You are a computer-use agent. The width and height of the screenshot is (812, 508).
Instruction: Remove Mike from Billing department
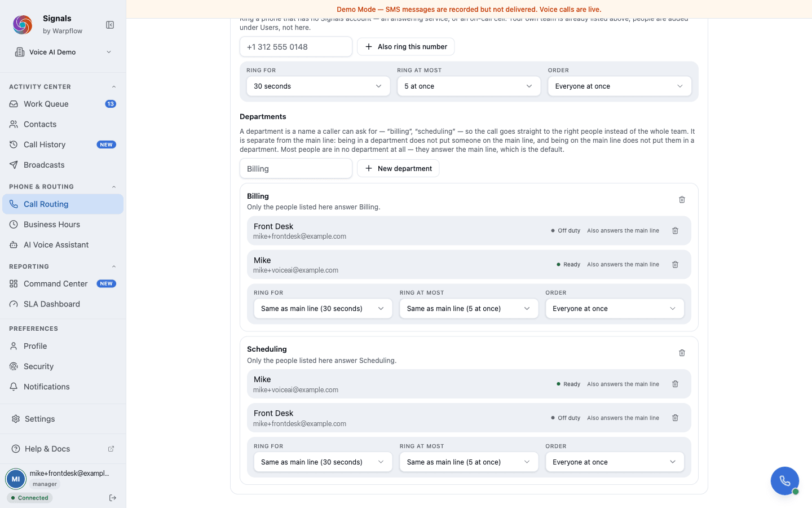(675, 265)
